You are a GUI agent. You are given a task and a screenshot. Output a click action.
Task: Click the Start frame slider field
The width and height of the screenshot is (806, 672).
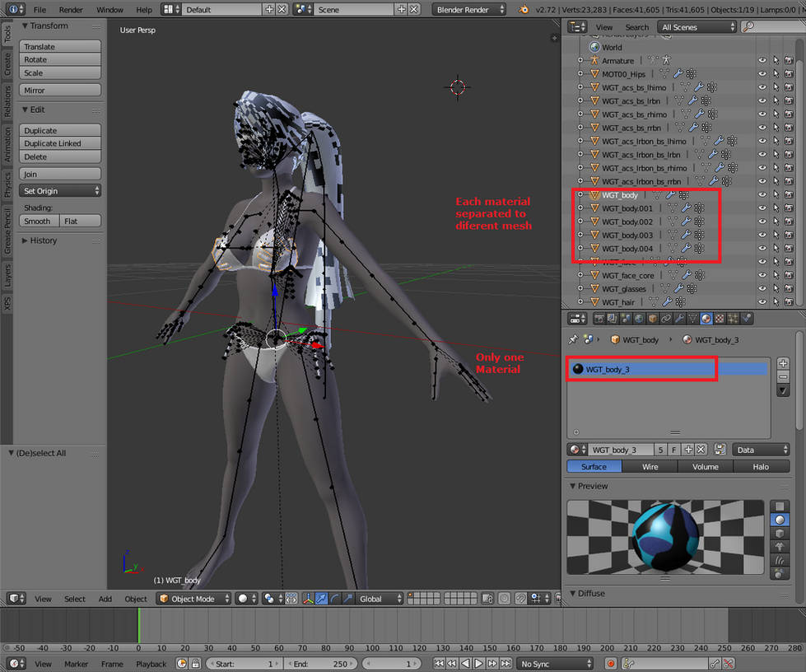coord(243,664)
